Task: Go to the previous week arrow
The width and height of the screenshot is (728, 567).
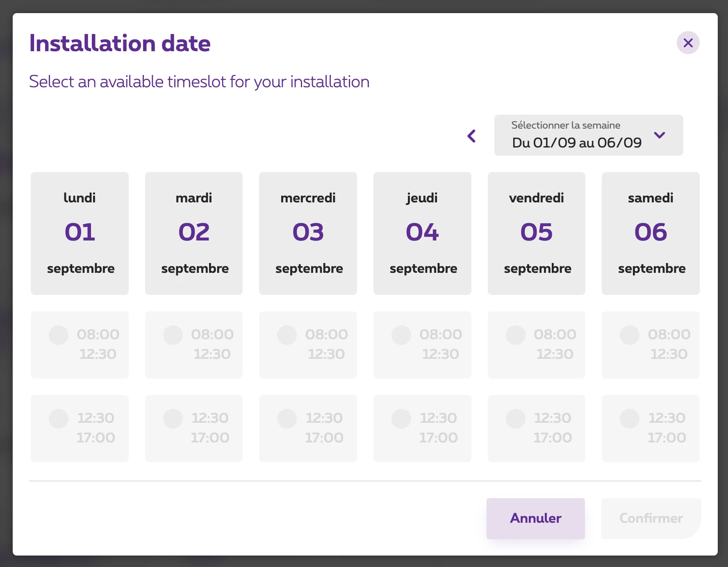Action: (x=472, y=136)
